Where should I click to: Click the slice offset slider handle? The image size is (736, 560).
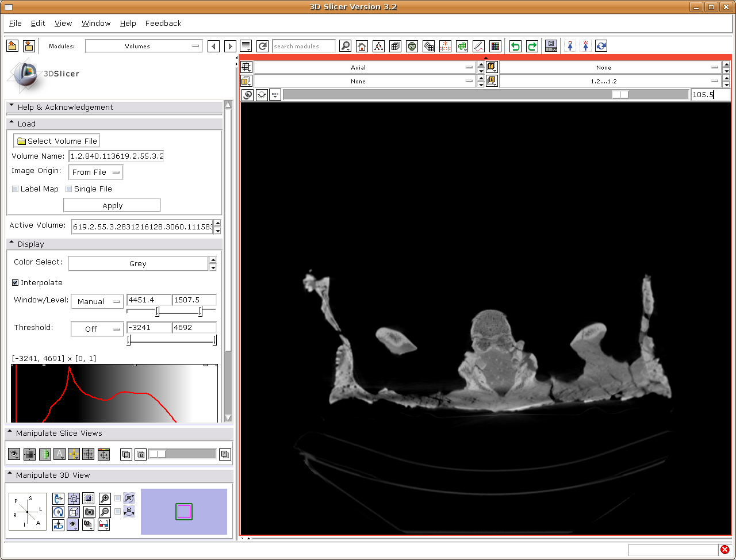(x=620, y=95)
